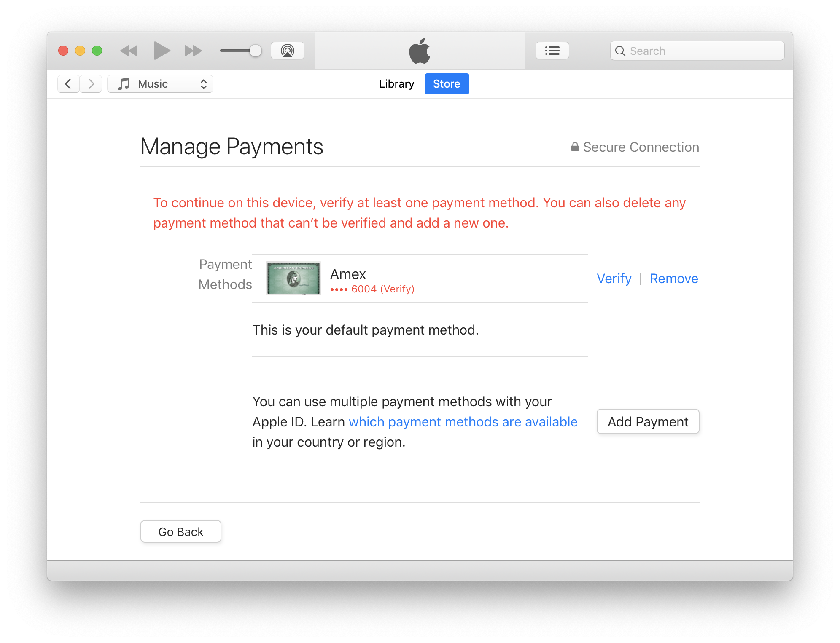Open the Music media type dropdown
Screen dimensions: 840x643
pyautogui.click(x=160, y=84)
